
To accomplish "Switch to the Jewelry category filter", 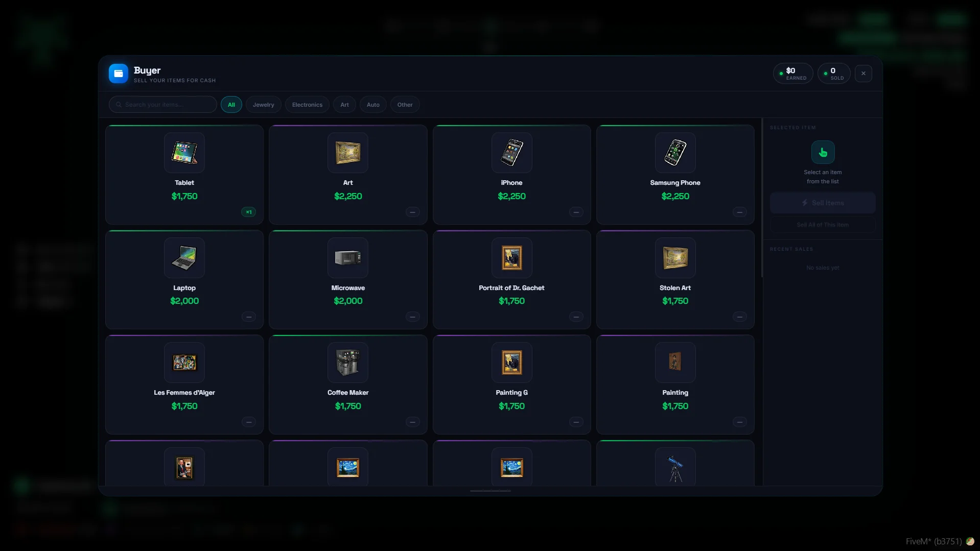I will coord(263,105).
